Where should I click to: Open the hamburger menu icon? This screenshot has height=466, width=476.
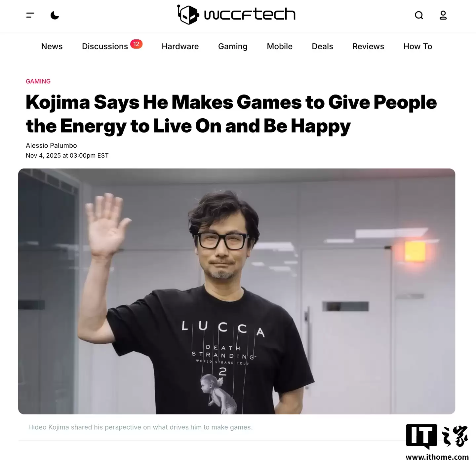tap(30, 15)
